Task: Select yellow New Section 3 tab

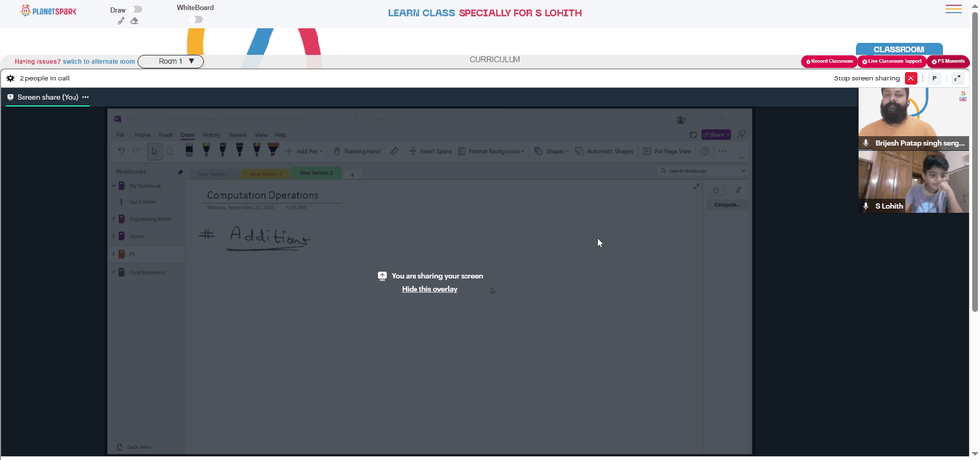Action: coord(266,174)
